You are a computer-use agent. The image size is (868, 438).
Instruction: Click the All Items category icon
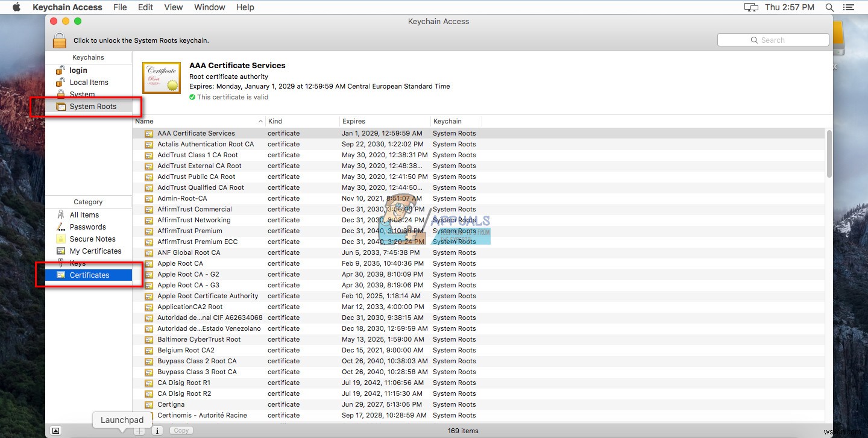pyautogui.click(x=60, y=215)
